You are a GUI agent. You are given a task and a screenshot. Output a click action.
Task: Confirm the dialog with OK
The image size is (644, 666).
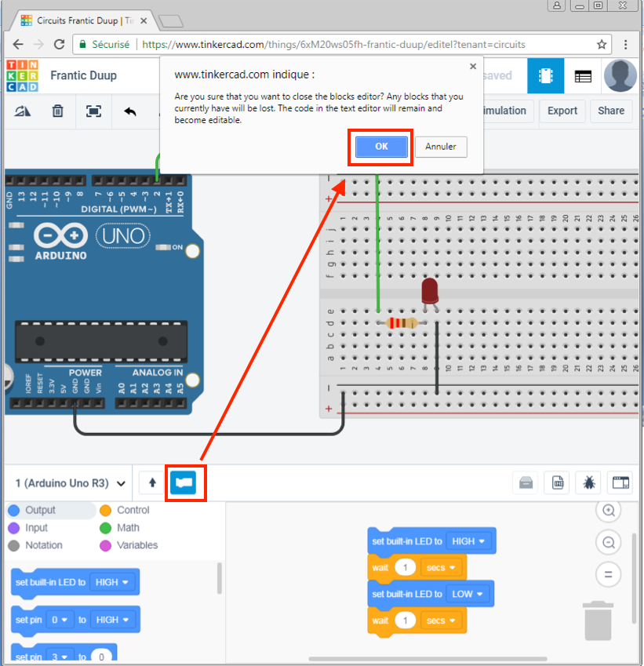(x=381, y=147)
